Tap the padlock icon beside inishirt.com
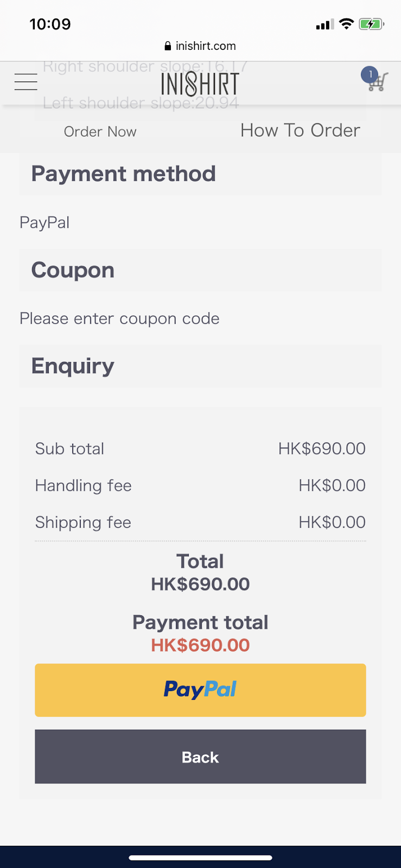This screenshot has height=868, width=401. tap(168, 46)
